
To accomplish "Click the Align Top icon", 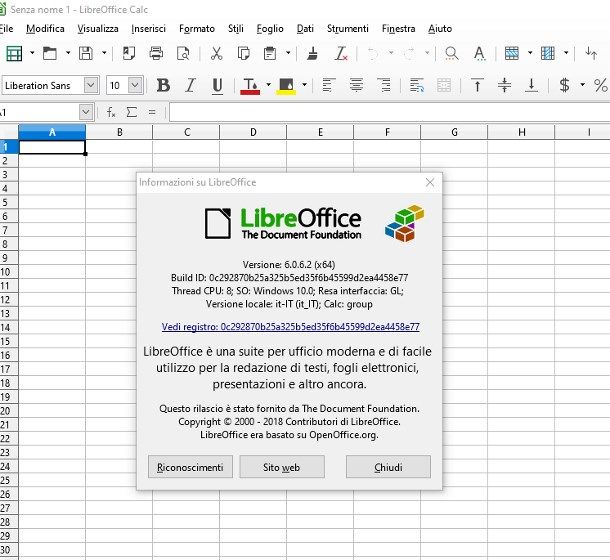I will click(x=477, y=85).
